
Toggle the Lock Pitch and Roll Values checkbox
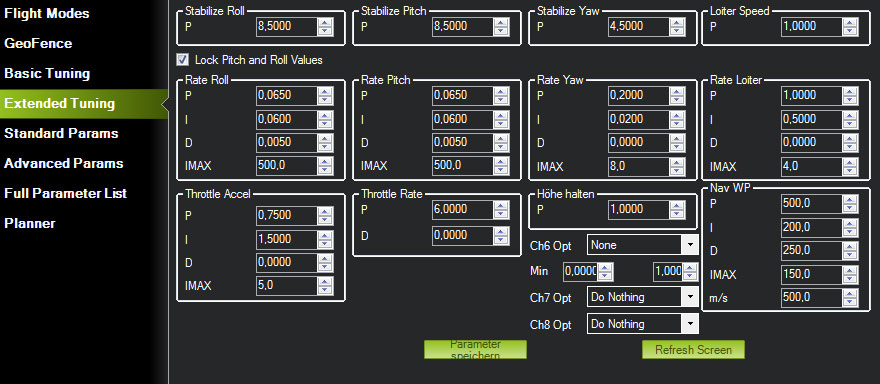click(182, 59)
